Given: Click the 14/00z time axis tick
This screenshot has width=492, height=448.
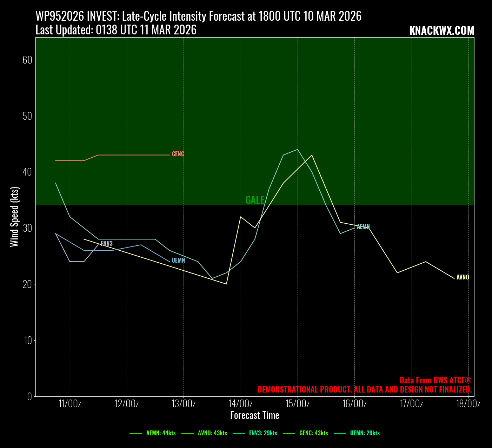Looking at the screenshot, I should [x=241, y=404].
